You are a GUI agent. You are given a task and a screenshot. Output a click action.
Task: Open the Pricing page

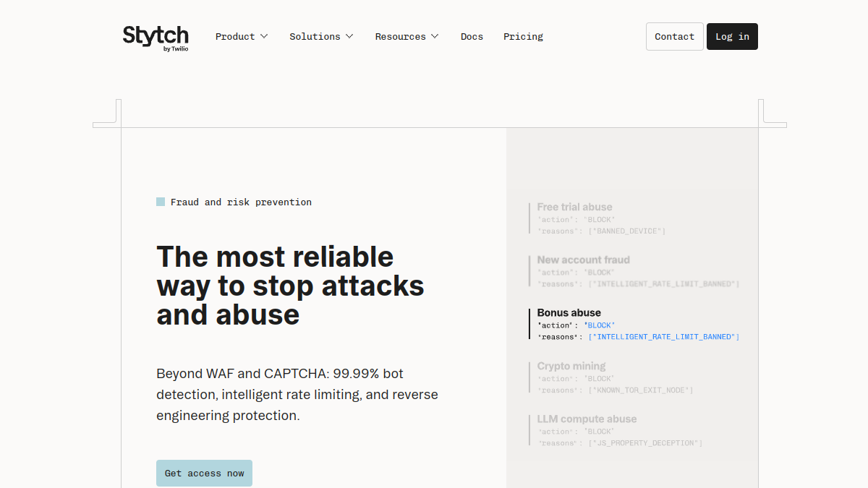523,36
